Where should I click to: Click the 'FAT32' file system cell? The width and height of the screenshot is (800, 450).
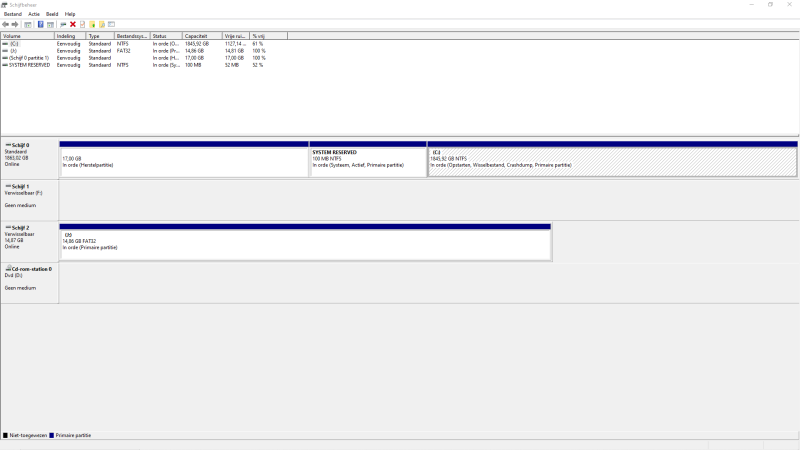[x=123, y=51]
